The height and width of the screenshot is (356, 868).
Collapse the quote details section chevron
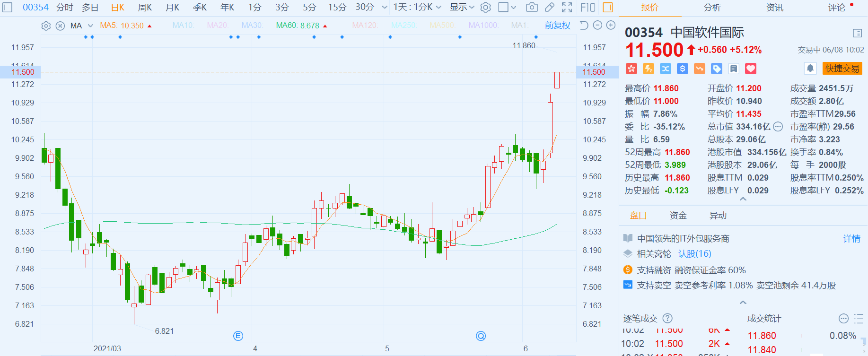(x=743, y=199)
